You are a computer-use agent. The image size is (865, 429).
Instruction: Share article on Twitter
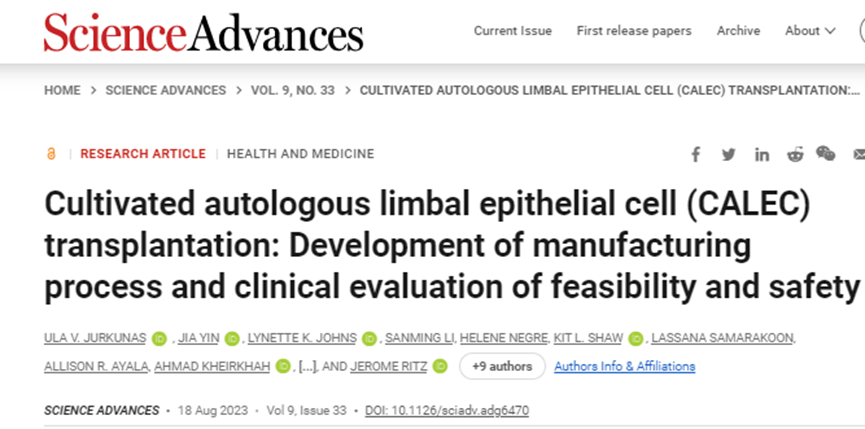729,154
